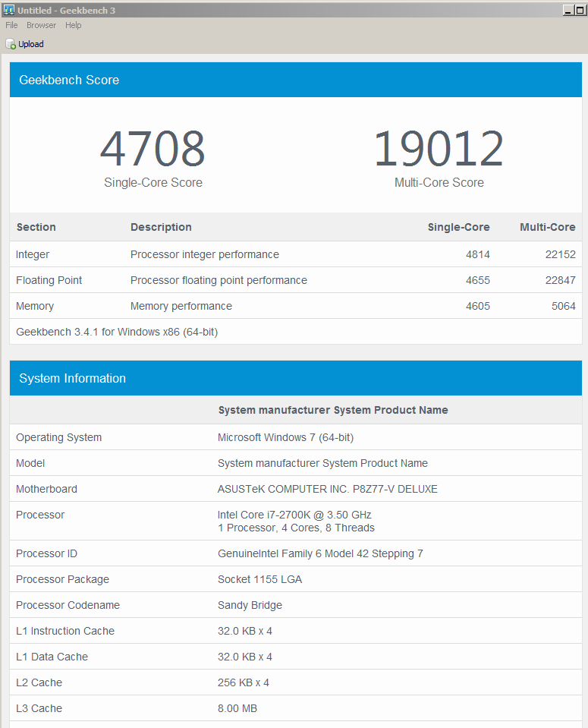Click the Multi-Core Score label
Image resolution: width=588 pixels, height=728 pixels.
[x=439, y=182]
